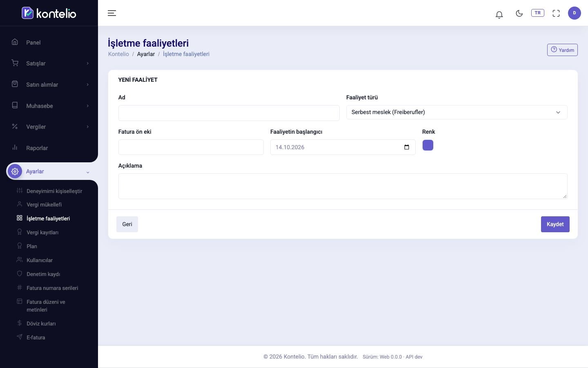Click the Ayarlar gear icon
The image size is (588, 368).
point(15,171)
